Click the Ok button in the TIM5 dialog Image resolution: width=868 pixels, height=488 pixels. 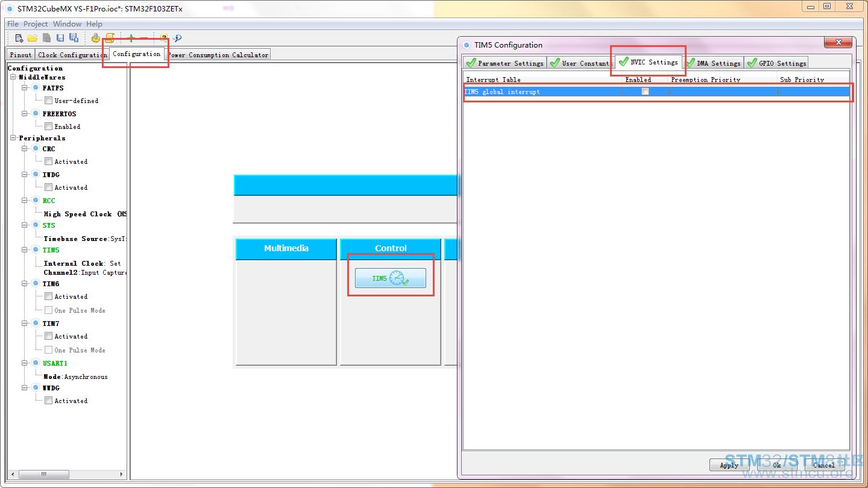[777, 465]
